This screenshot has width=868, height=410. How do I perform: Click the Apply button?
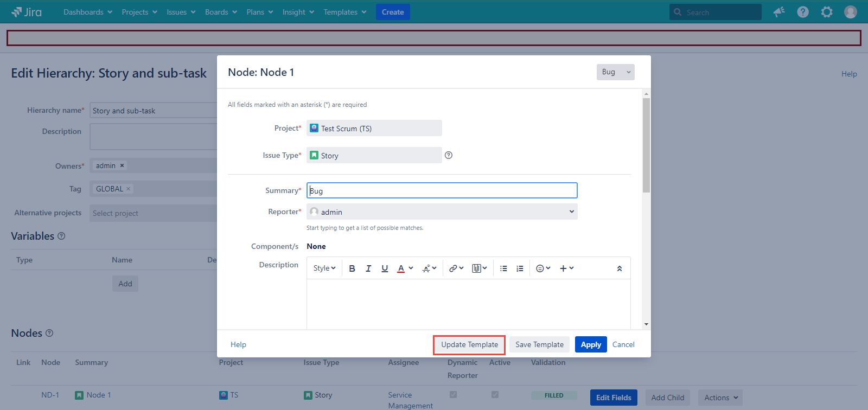(591, 345)
